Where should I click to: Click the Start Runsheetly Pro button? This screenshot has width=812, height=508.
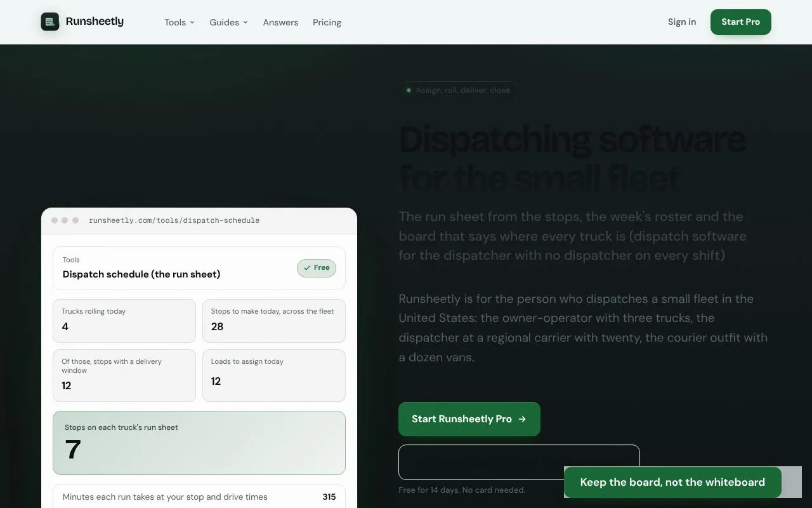[469, 419]
